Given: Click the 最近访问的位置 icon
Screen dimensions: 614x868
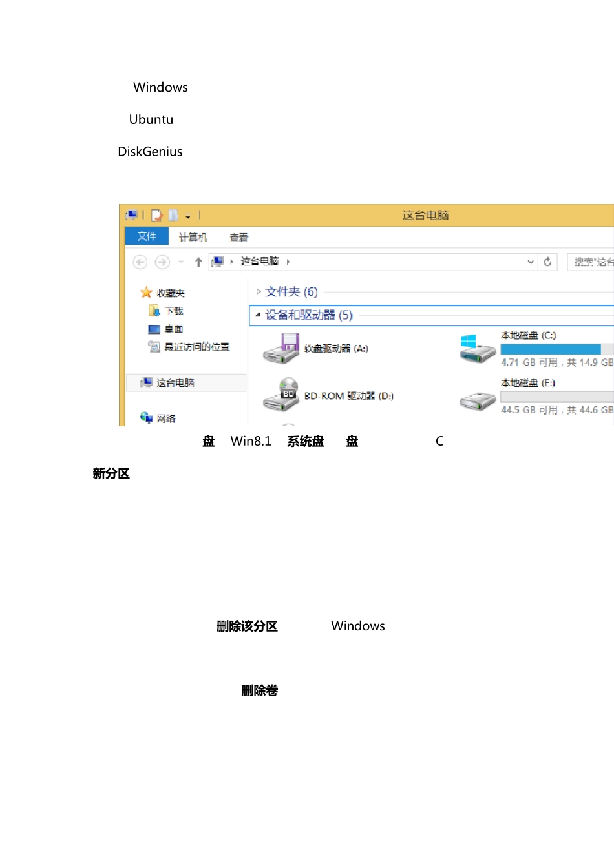Looking at the screenshot, I should coord(154,347).
